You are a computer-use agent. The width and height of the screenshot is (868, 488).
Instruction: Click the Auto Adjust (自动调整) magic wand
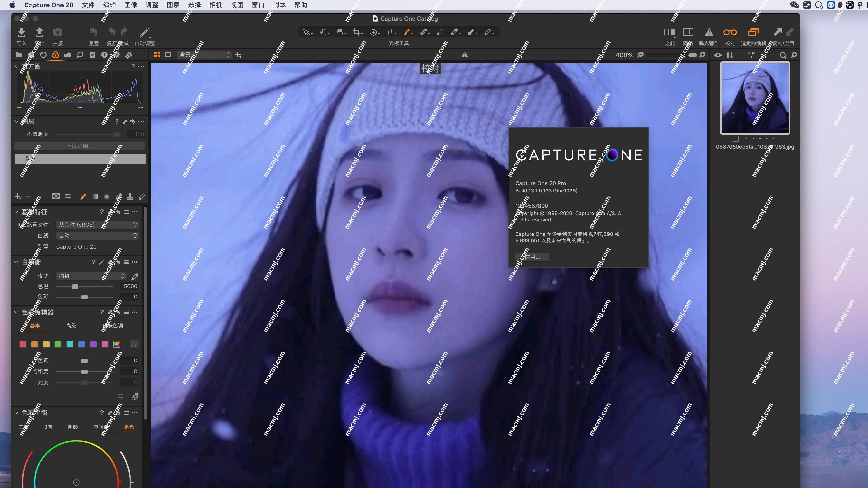[145, 32]
